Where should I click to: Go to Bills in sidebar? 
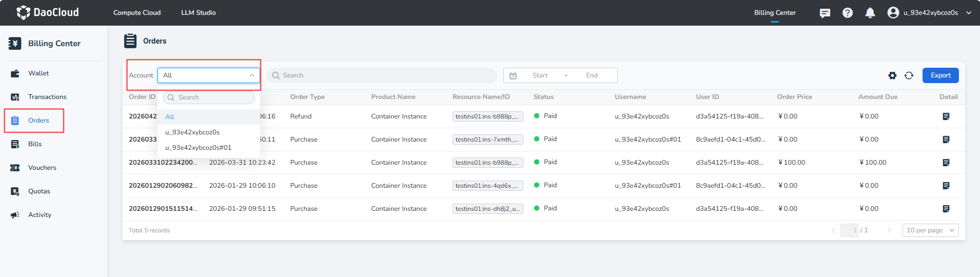[35, 144]
